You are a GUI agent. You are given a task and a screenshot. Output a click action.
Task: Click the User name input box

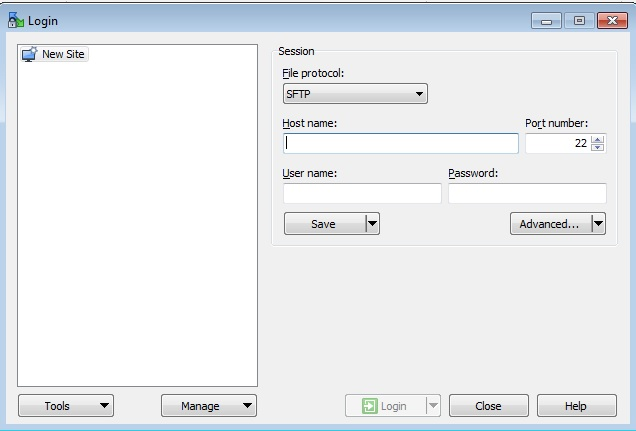click(x=362, y=193)
